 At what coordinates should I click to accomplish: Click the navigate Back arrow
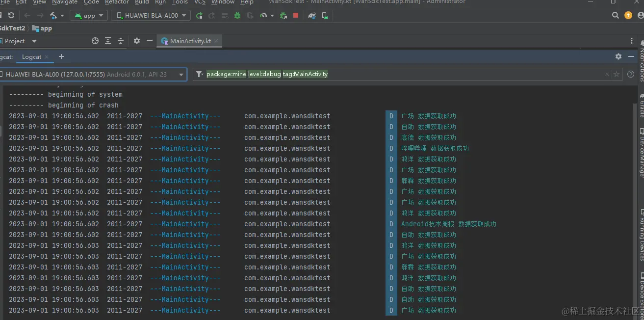click(27, 16)
